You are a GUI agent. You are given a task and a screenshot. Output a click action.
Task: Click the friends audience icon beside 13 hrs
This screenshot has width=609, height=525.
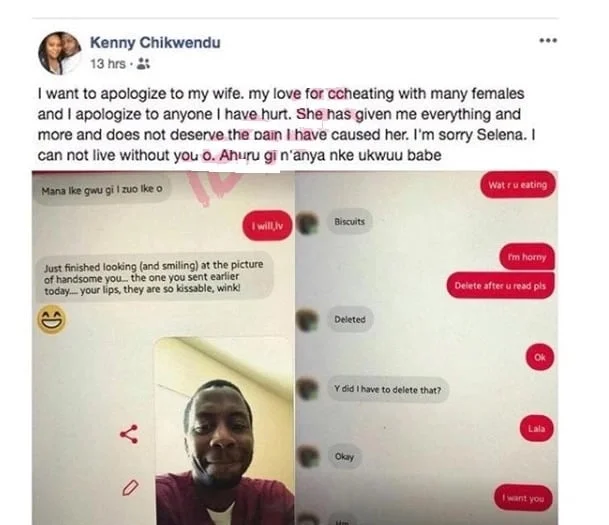click(x=143, y=64)
